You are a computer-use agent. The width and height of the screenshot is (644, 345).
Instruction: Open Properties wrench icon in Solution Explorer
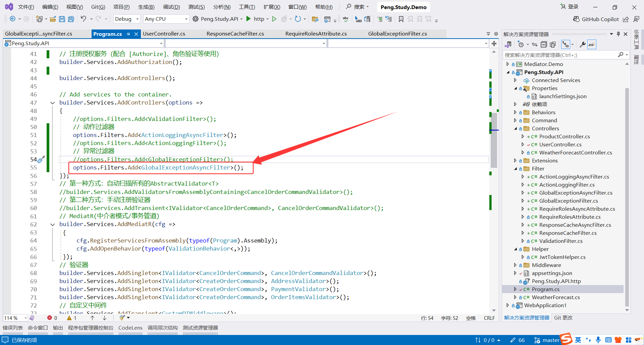point(583,44)
